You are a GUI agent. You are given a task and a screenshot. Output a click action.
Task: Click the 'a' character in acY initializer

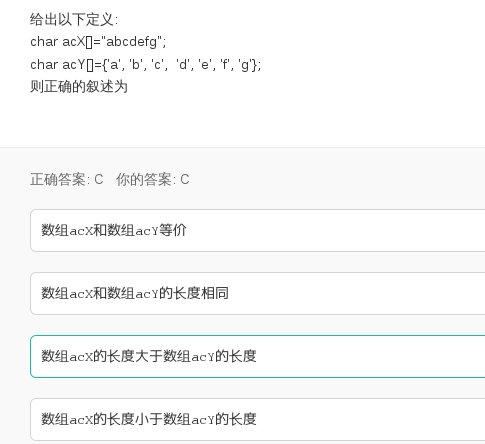[114, 64]
